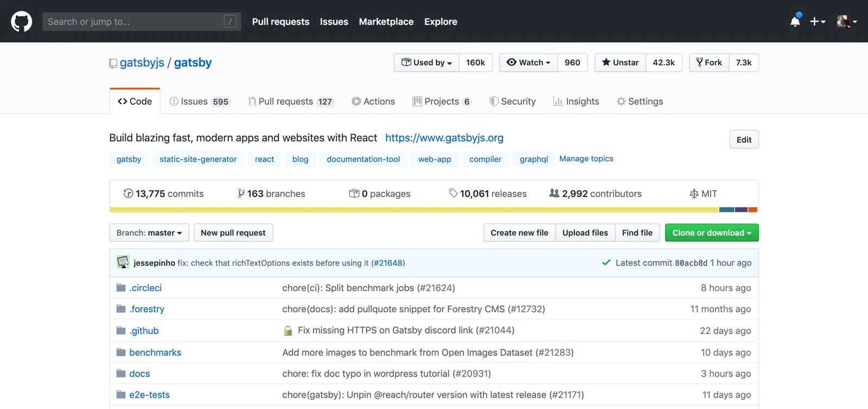This screenshot has width=868, height=409.
Task: Click the folder icon next to docs
Action: tap(121, 373)
